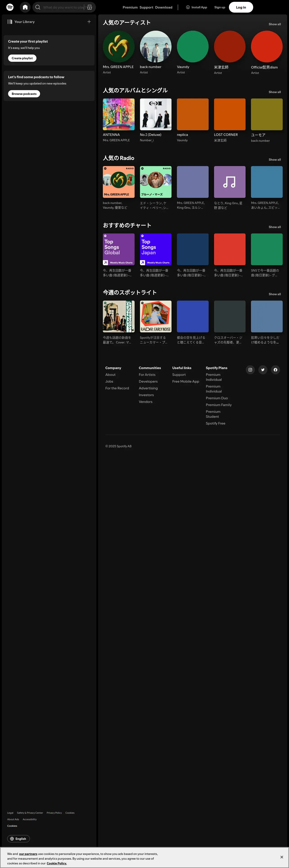Open the Advertising footer link
The height and width of the screenshot is (868, 289).
click(x=148, y=388)
